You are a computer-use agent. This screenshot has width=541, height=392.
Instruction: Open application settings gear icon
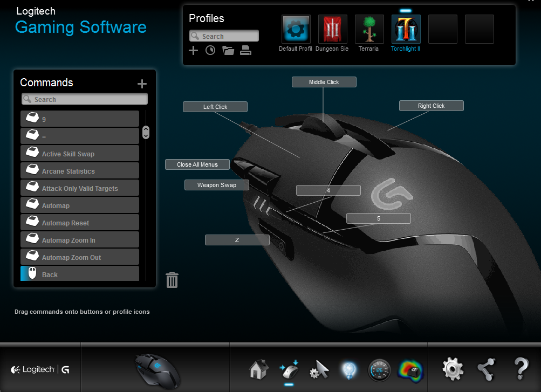point(453,369)
